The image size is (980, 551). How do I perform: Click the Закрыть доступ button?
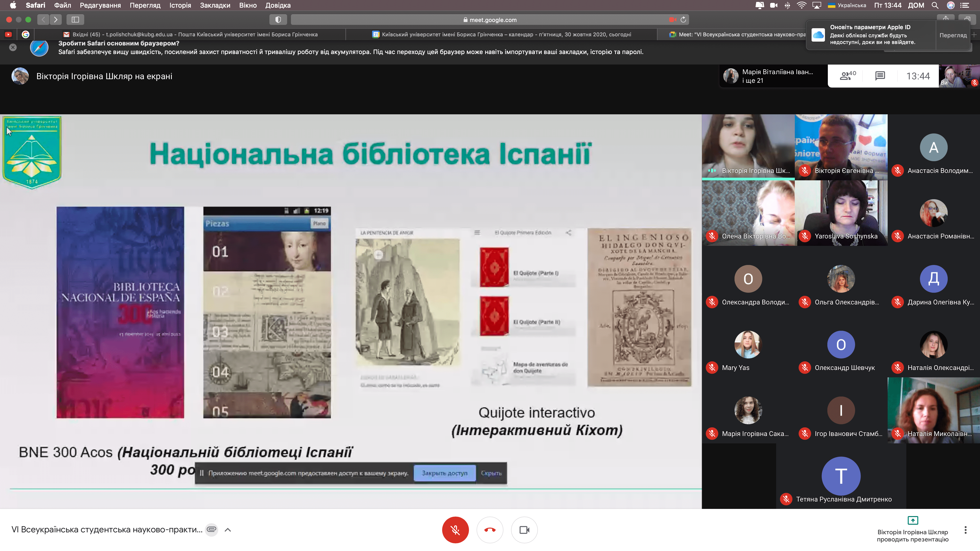(444, 473)
